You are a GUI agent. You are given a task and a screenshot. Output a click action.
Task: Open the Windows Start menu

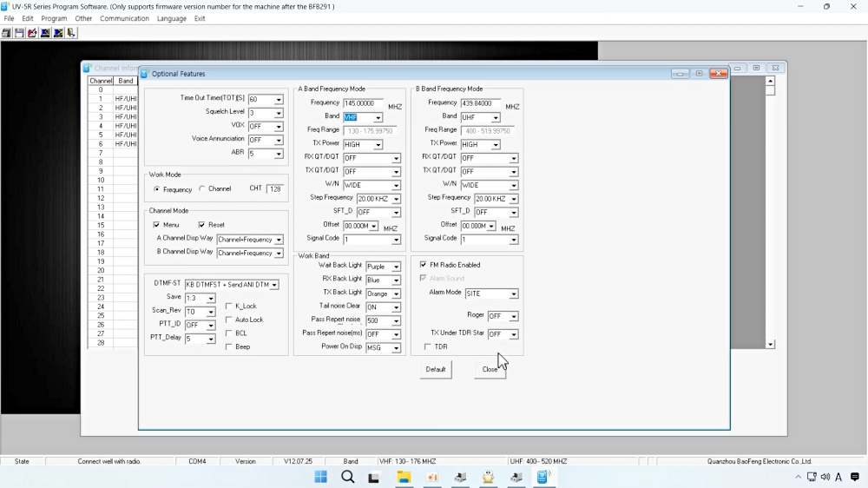coord(320,477)
